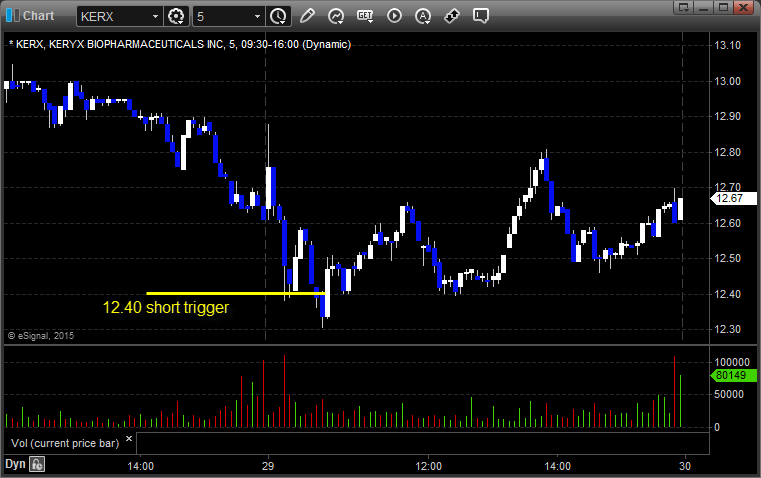Viewport: 761px width, 478px height.
Task: Click the bar replay play icon
Action: (394, 16)
